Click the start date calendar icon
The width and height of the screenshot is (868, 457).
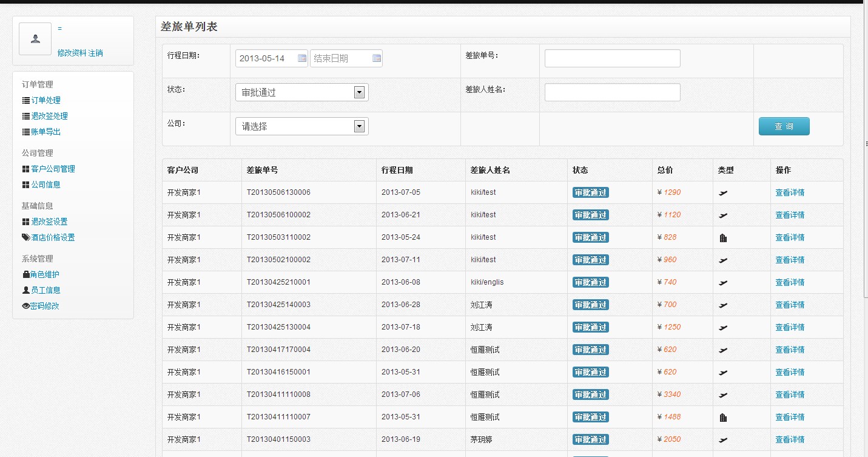pyautogui.click(x=302, y=58)
